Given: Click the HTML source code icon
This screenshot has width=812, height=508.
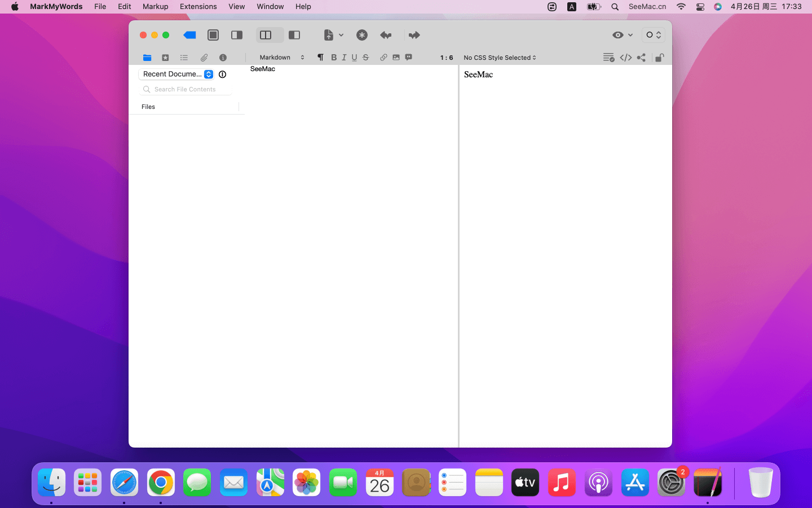Looking at the screenshot, I should coord(625,58).
